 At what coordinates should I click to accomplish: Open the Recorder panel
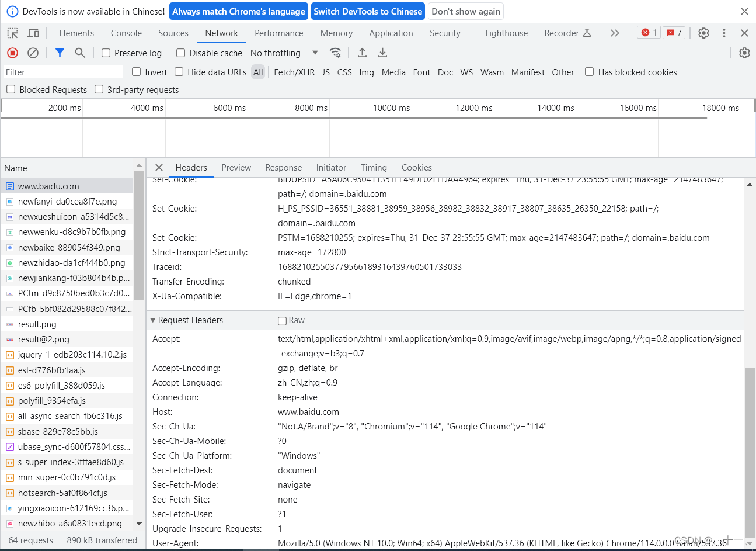coord(567,33)
